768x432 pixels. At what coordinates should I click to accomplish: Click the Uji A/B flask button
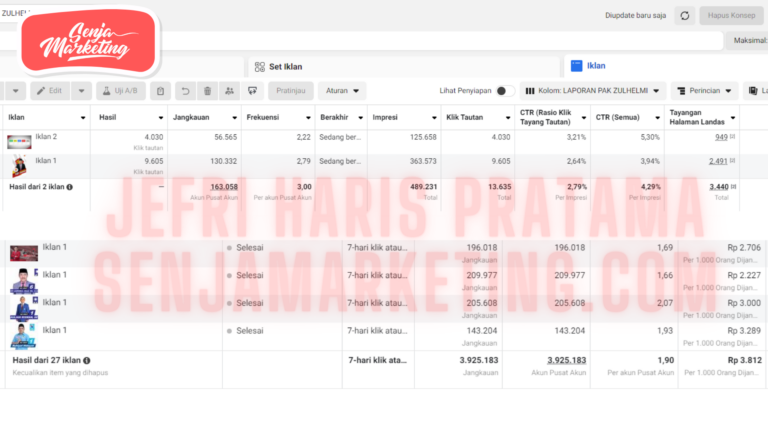point(120,91)
